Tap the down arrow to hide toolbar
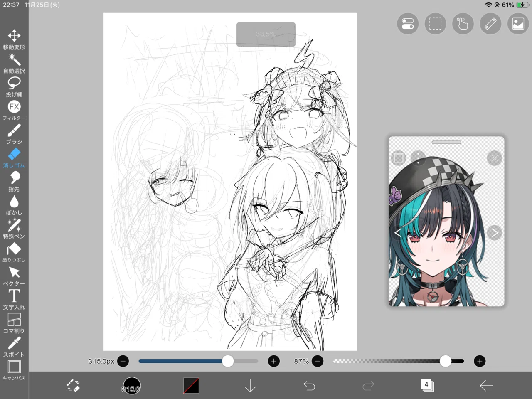 250,386
